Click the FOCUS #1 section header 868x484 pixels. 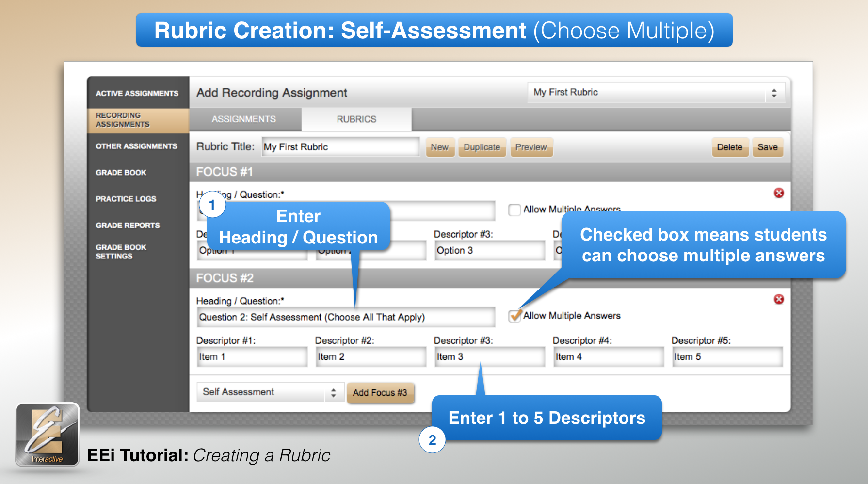click(490, 172)
